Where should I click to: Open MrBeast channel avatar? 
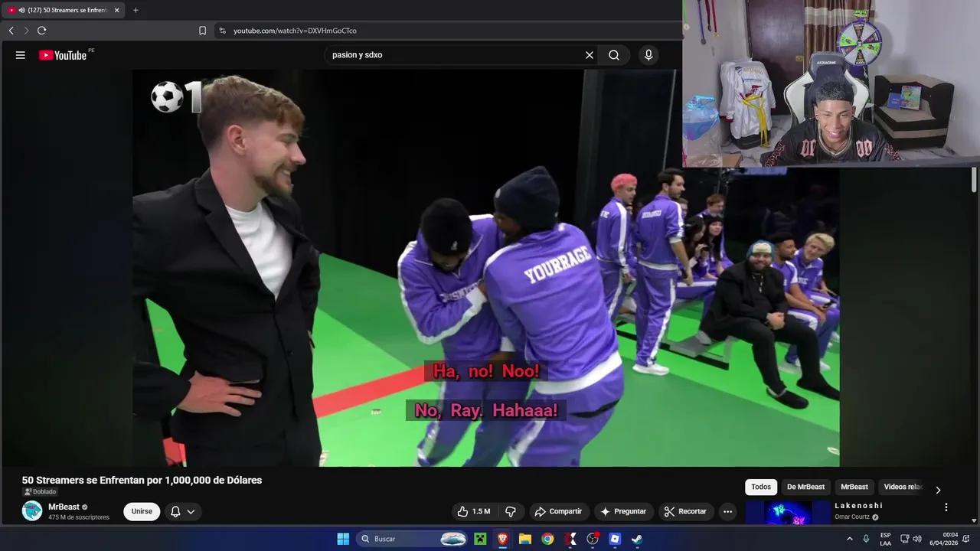click(32, 511)
